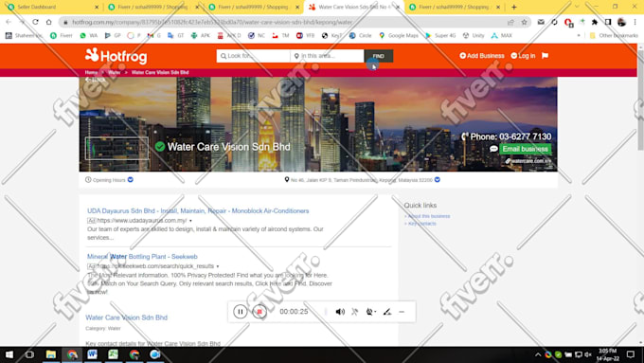Image resolution: width=644 pixels, height=363 pixels.
Task: Open the recorder webcam dropdown
Action: (371, 312)
